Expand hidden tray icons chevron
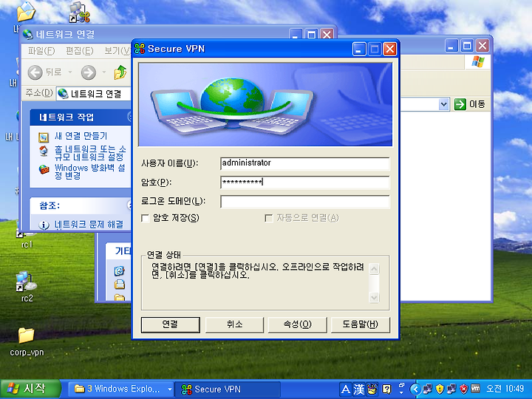Image resolution: width=532 pixels, height=399 pixels. pos(415,389)
